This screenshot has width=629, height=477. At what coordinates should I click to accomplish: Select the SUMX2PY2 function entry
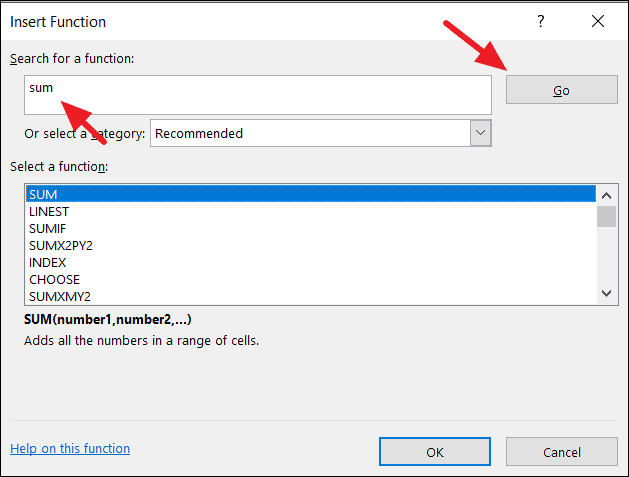[311, 246]
